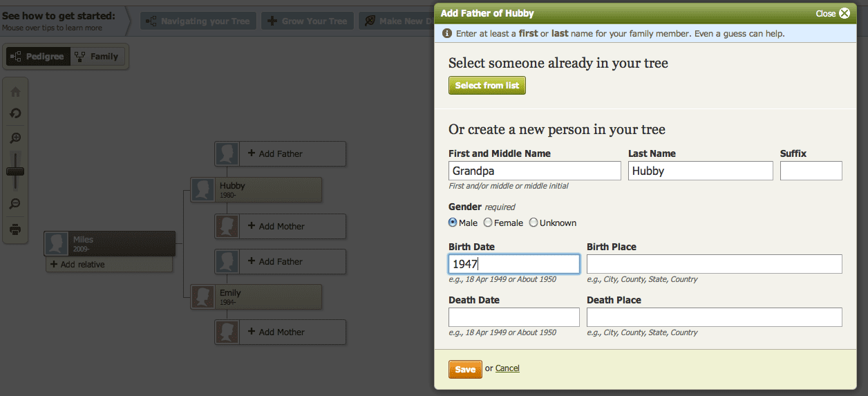This screenshot has height=396, width=868.
Task: Open the Navigating your Tree tip
Action: point(198,21)
